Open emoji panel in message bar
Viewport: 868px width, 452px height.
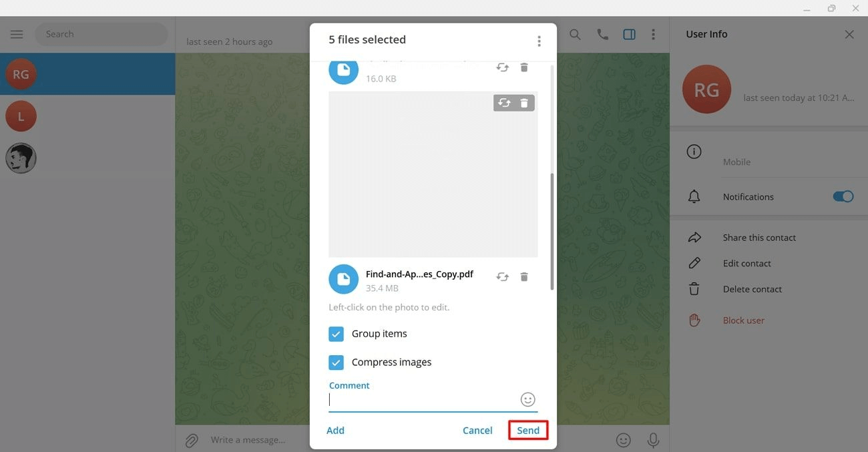623,440
